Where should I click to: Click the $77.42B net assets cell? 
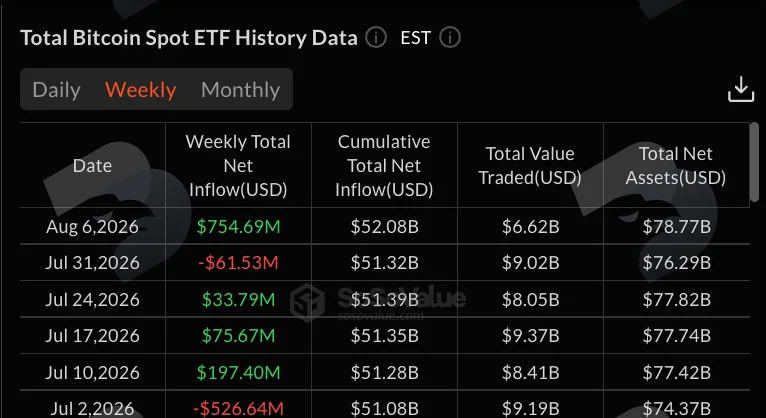point(676,373)
